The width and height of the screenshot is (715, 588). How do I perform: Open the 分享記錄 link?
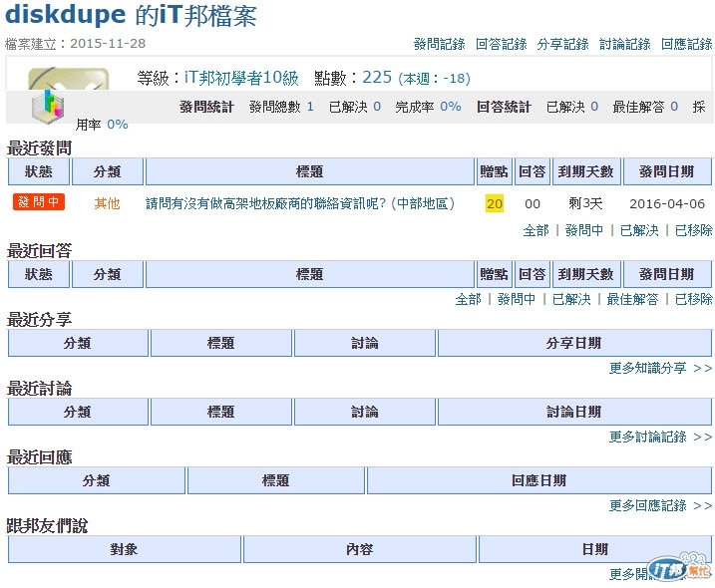click(x=563, y=44)
